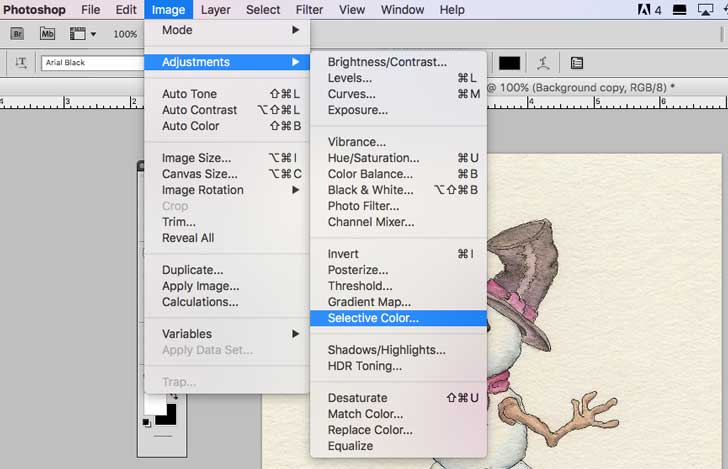Select Photo Filter adjustment
The height and width of the screenshot is (469, 728).
click(398, 206)
